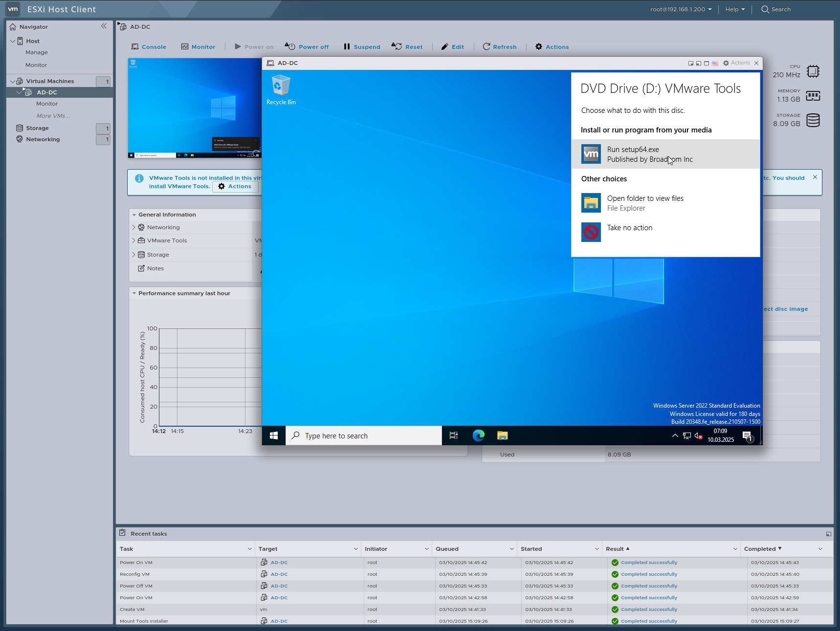This screenshot has width=840, height=631.
Task: Open Microsoft Edge from the VM taskbar
Action: tap(478, 435)
